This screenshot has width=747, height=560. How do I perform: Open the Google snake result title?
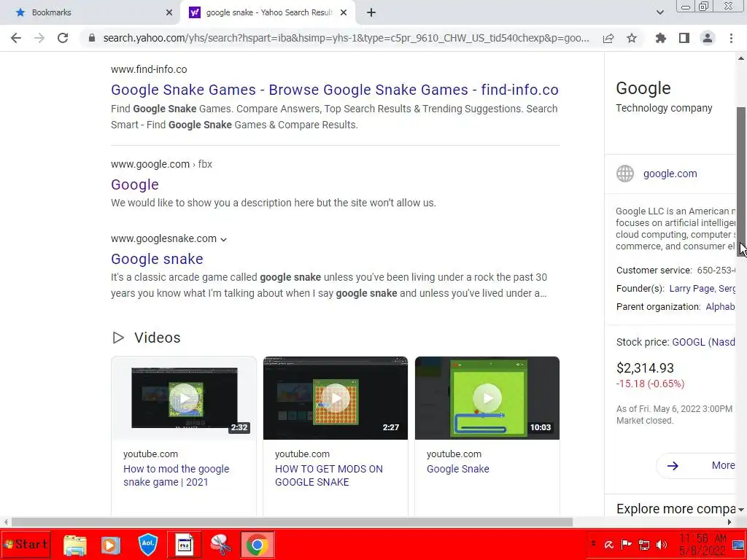click(157, 259)
